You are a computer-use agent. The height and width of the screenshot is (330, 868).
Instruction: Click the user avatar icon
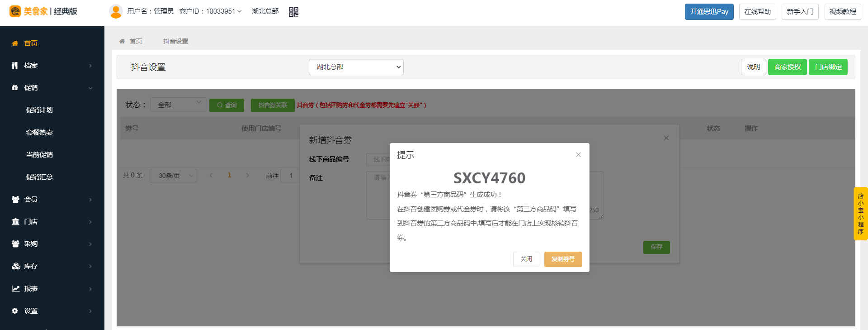click(116, 11)
